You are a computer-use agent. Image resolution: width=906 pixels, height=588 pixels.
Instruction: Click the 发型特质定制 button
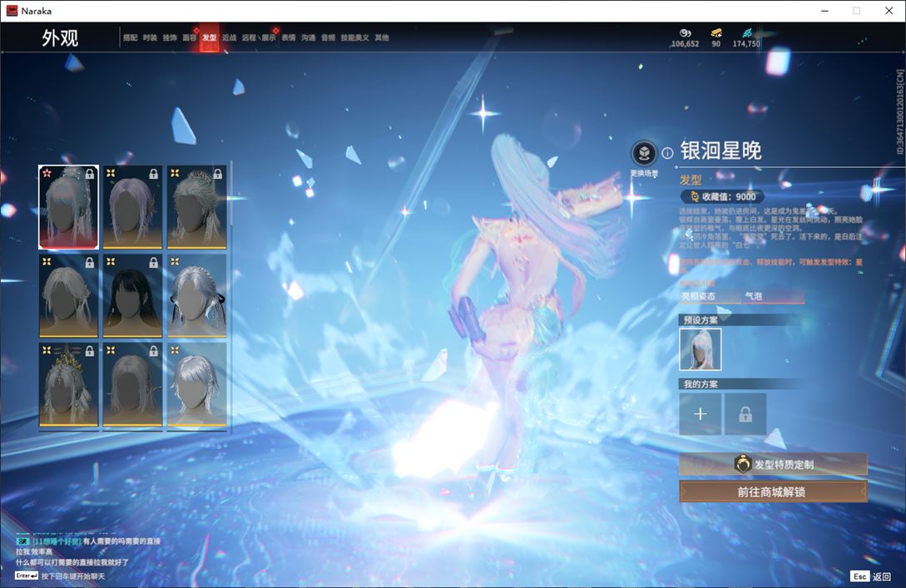(x=773, y=464)
